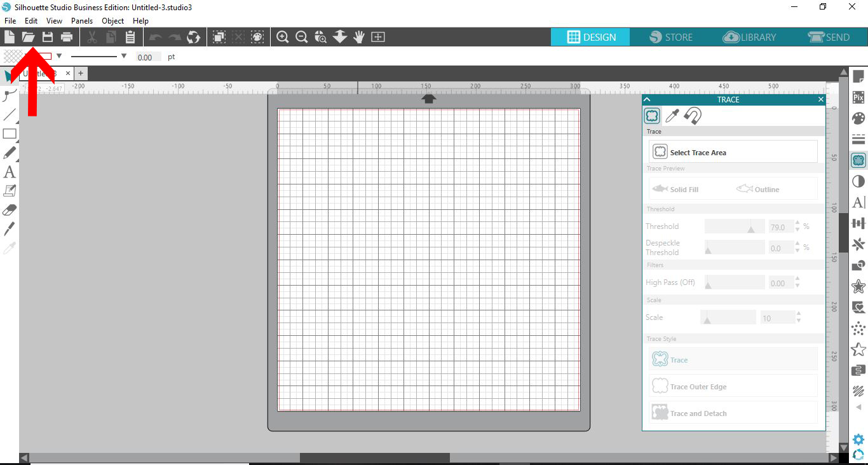Collapse the right sidebar with the small arrow
The width and height of the screenshot is (868, 465).
(858, 407)
